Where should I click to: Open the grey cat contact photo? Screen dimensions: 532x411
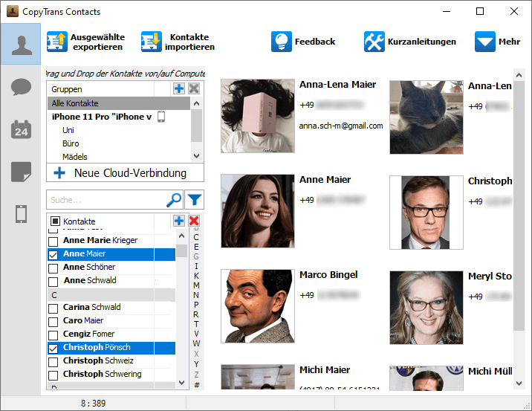click(426, 117)
